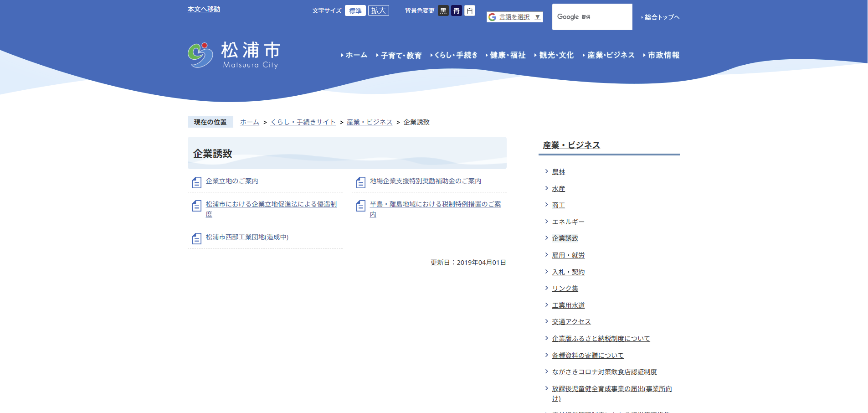Open 企業立地のご案内 link
Screen dimensions: 868x413
(232, 181)
